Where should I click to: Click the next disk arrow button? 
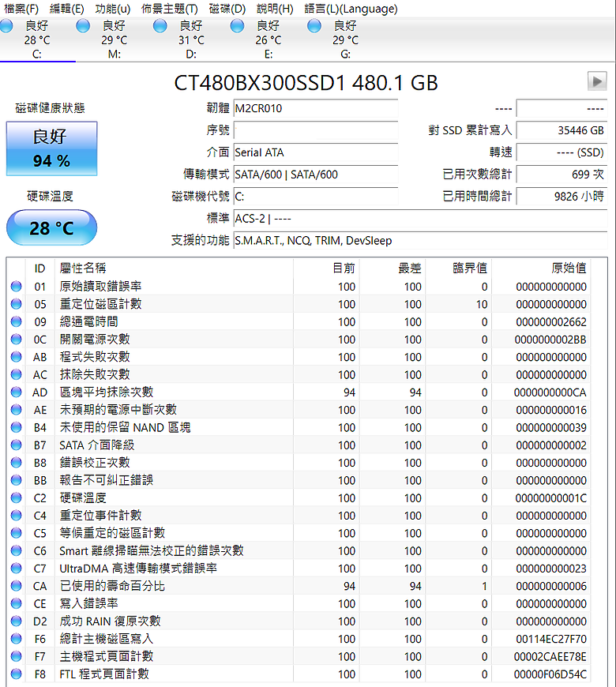[597, 81]
